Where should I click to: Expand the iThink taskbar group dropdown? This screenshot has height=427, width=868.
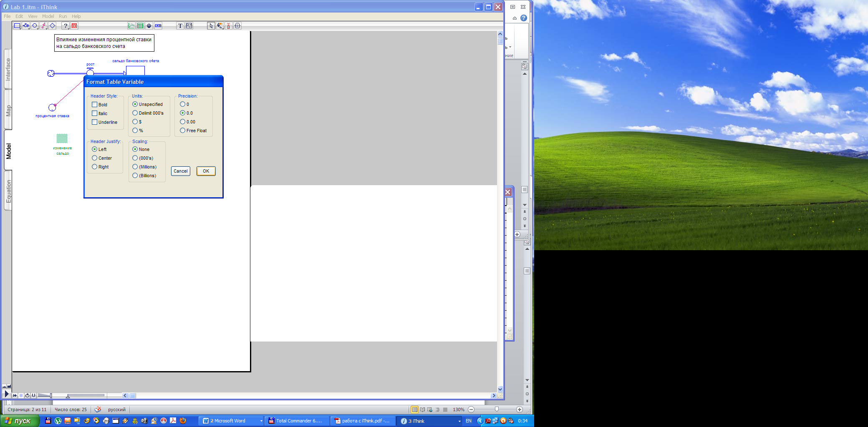[x=459, y=421]
